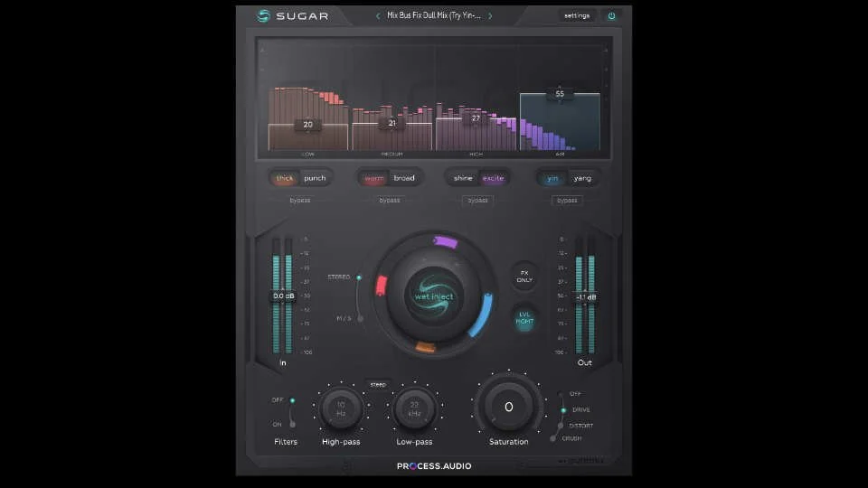Click the red segment on the wet inject ring
This screenshot has height=488, width=868.
[382, 286]
